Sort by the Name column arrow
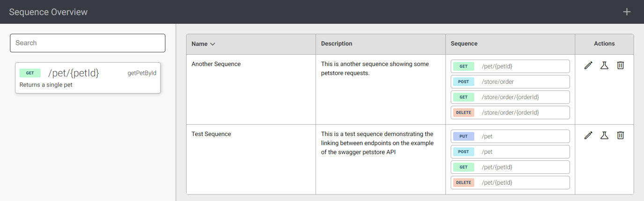Screen dimensions: 644x201 tap(212, 44)
